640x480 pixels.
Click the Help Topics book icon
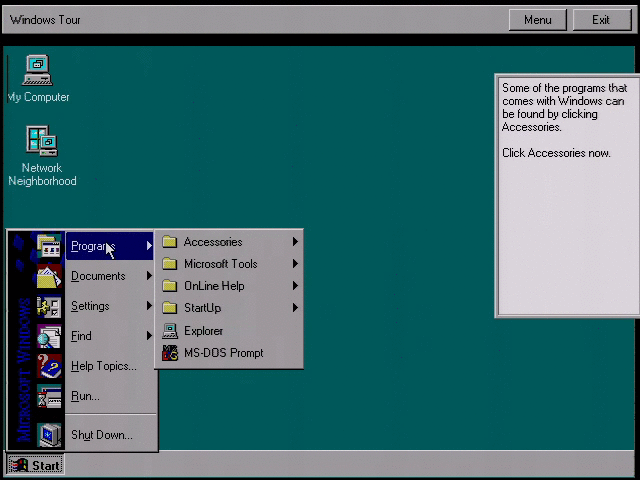49,366
